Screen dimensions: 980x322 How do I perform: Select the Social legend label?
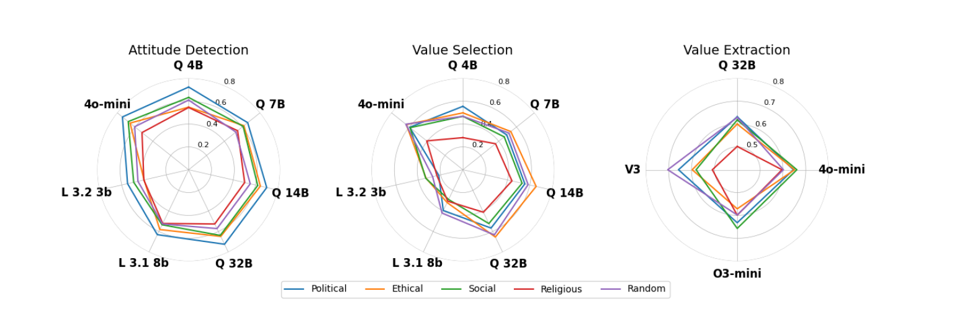pos(482,289)
